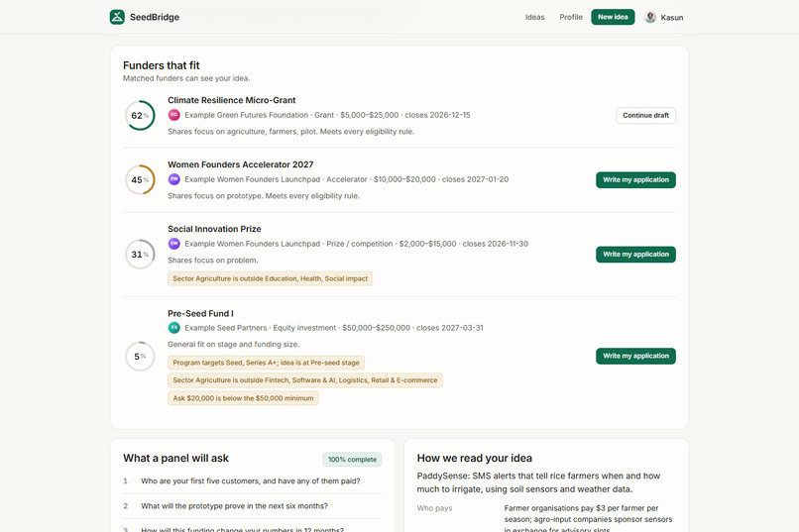Click the 'Sector Agriculture is outside Fintech' warning tag

(304, 380)
